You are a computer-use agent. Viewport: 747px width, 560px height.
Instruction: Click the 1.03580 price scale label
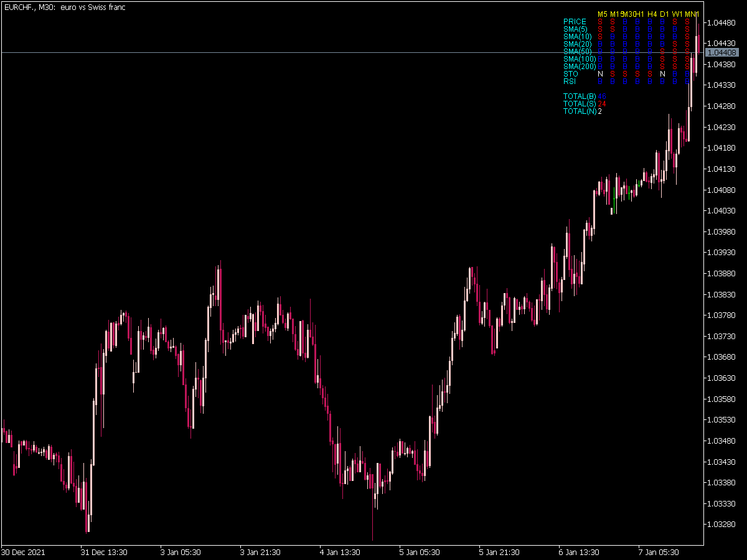pos(720,399)
